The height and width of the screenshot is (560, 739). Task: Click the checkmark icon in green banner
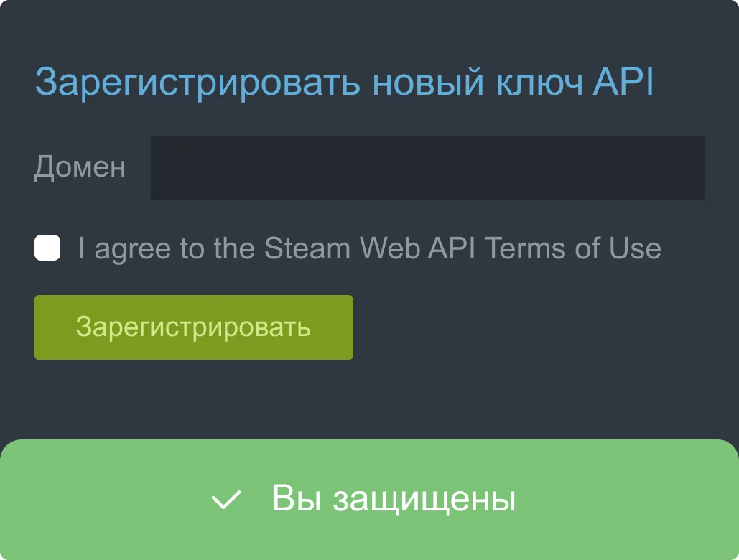(226, 500)
